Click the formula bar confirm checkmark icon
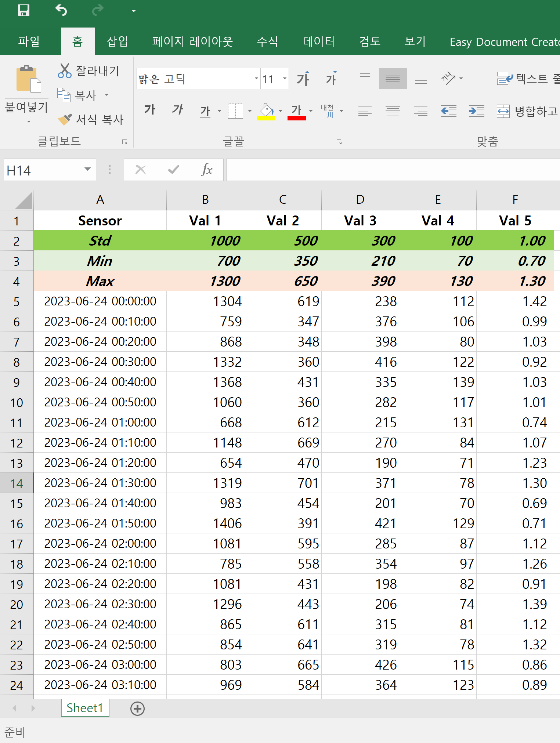The height and width of the screenshot is (743, 560). tap(173, 170)
